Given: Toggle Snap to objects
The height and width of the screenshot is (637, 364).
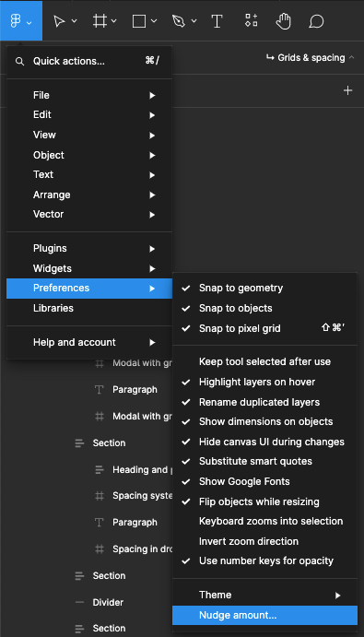Looking at the screenshot, I should pyautogui.click(x=264, y=308).
